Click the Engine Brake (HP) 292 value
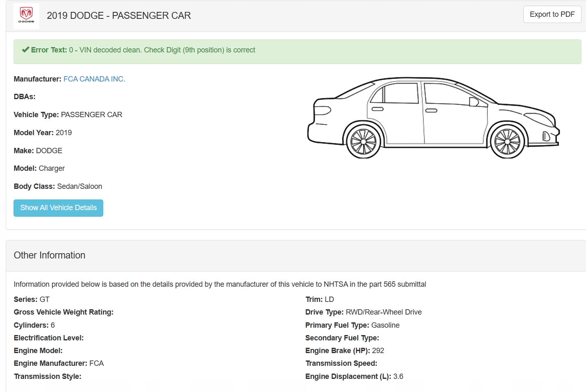Screen dimensions: 586x392 [377, 351]
